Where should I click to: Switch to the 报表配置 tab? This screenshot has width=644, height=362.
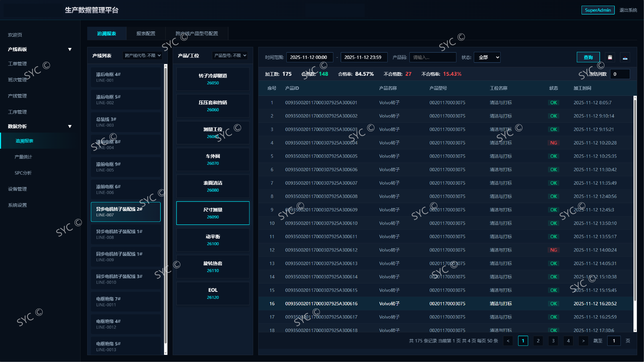pyautogui.click(x=146, y=33)
